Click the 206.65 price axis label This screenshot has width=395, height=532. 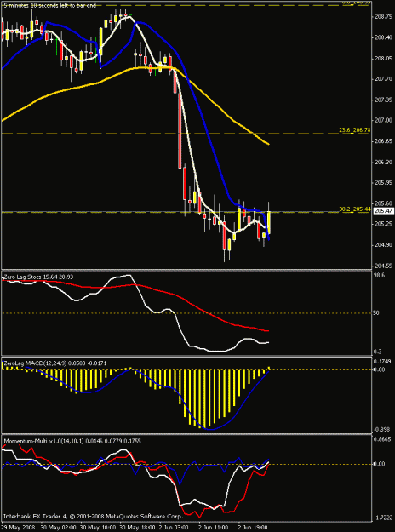coord(383,141)
